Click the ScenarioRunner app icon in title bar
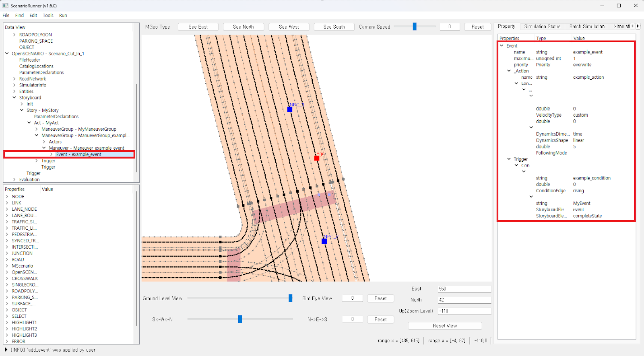Screen dimensions: 644x356 click(5, 6)
